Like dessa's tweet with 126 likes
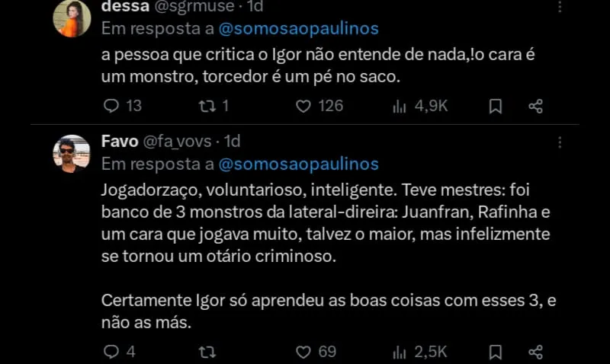This screenshot has width=610, height=364. click(303, 106)
